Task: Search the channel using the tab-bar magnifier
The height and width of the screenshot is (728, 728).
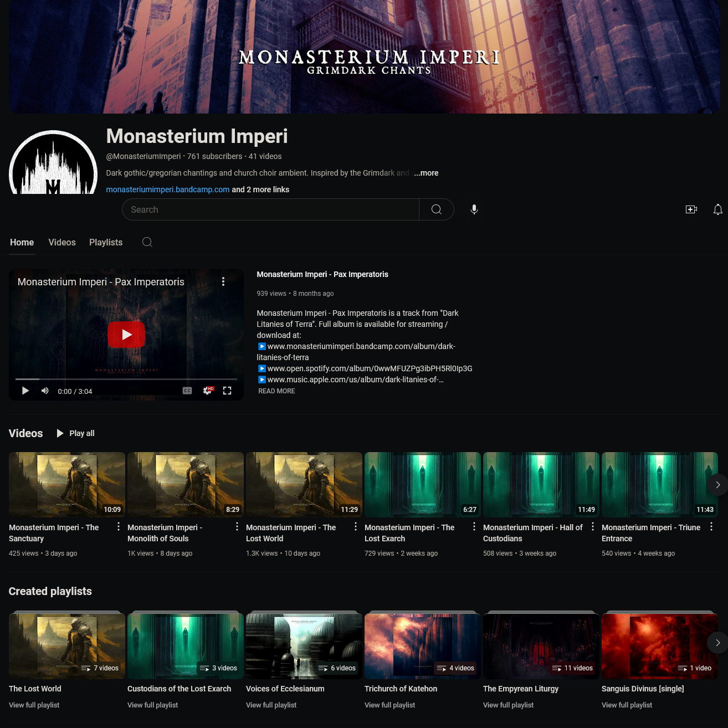Action: [x=147, y=242]
